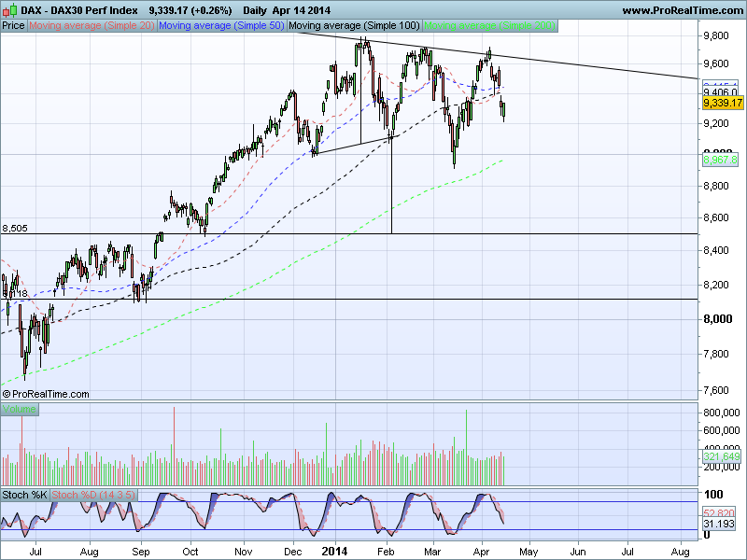Click the Mar time axis label
747x560 pixels.
(x=432, y=552)
